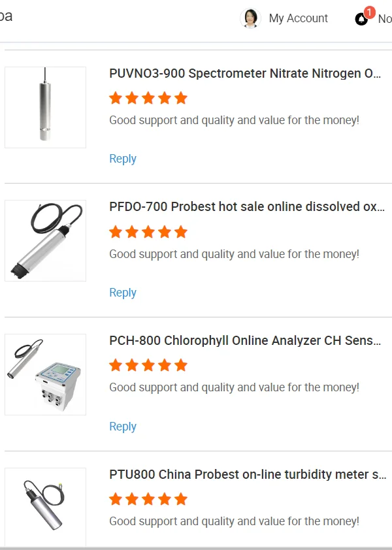Click the My Account profile avatar
Screen dimensions: 392x550
pos(250,18)
